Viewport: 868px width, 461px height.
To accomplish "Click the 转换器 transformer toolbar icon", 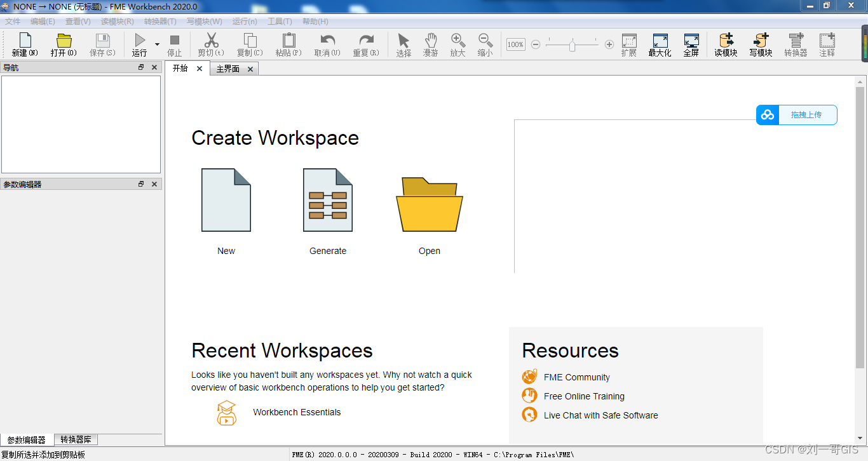I will 796,41.
